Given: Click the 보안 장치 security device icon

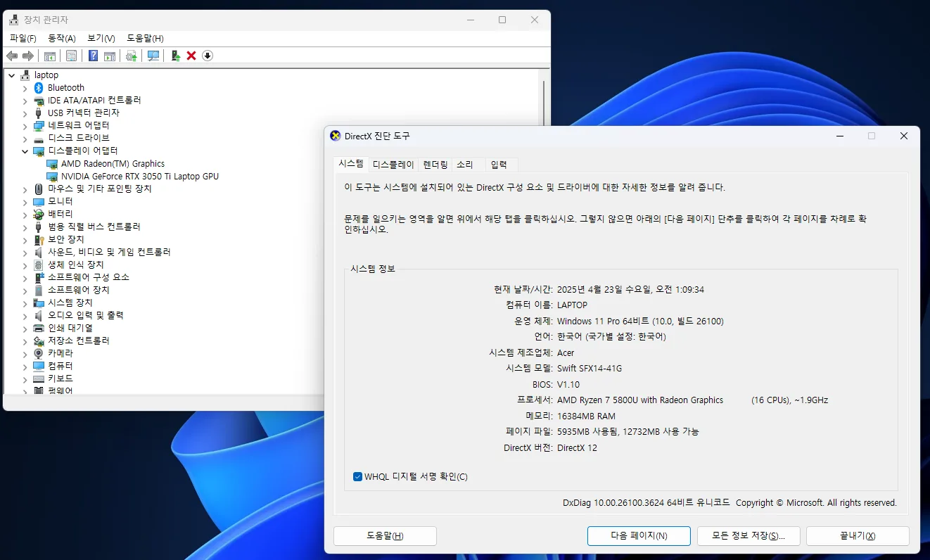Looking at the screenshot, I should pos(39,239).
